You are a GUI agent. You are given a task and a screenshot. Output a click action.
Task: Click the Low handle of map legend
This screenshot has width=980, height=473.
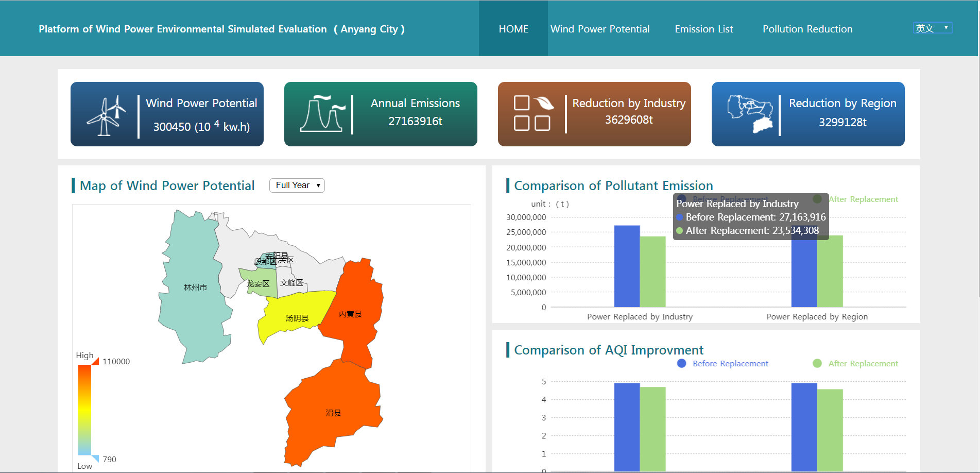[95, 459]
